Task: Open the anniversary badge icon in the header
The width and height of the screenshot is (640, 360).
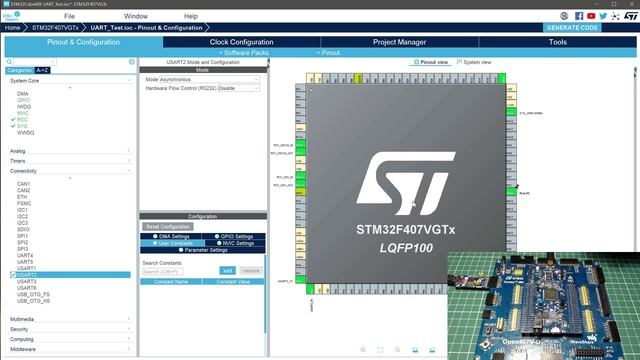Action: click(564, 16)
